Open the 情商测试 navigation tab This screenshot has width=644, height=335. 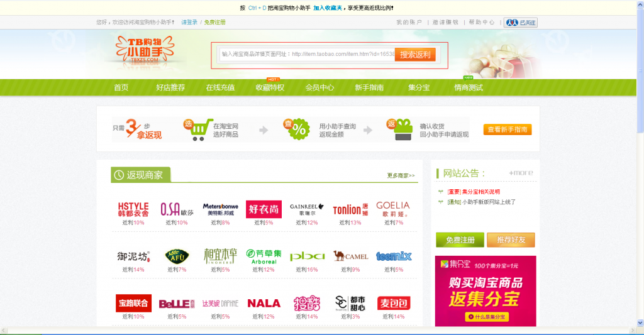468,87
